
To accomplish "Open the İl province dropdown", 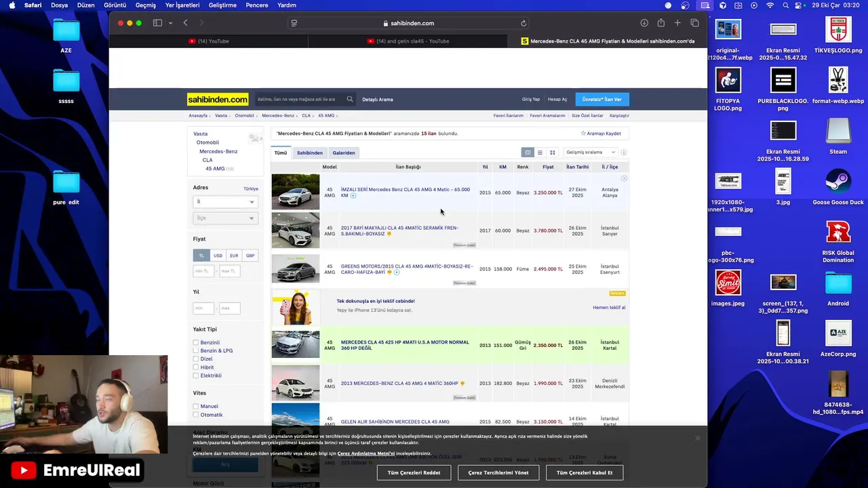I will pyautogui.click(x=225, y=201).
